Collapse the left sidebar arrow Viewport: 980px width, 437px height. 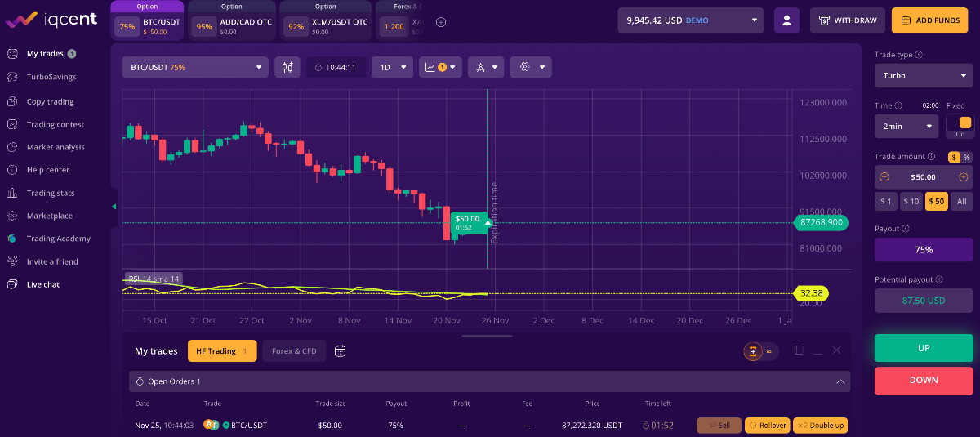(114, 207)
